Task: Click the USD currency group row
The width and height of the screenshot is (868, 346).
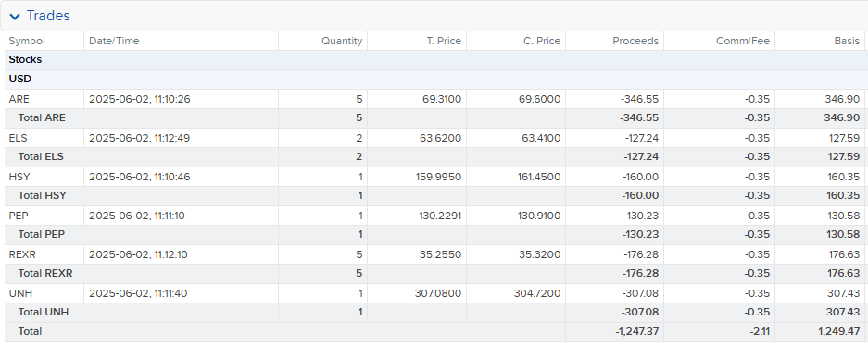Action: (x=434, y=80)
